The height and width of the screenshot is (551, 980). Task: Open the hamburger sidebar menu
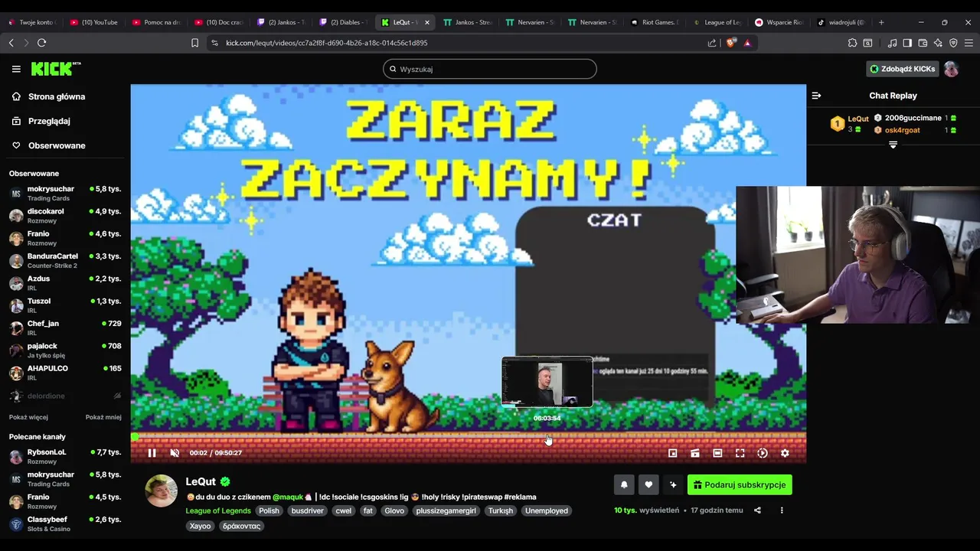[x=16, y=69]
